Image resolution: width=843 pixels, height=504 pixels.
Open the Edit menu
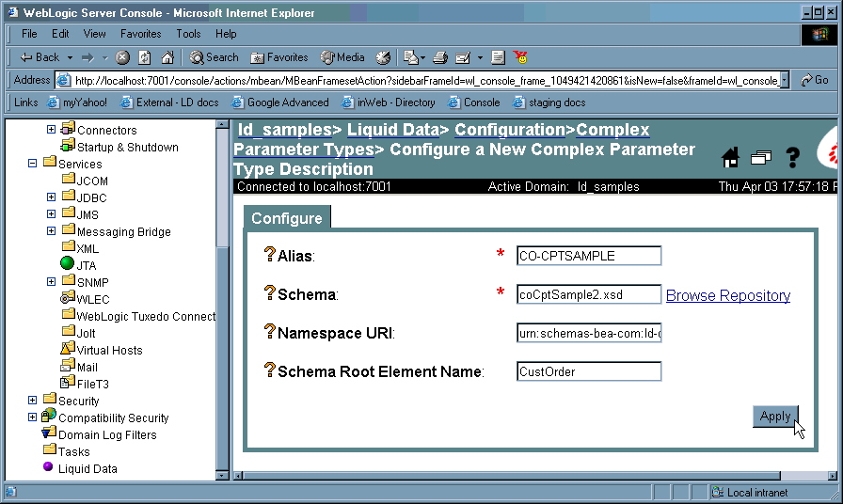point(60,34)
